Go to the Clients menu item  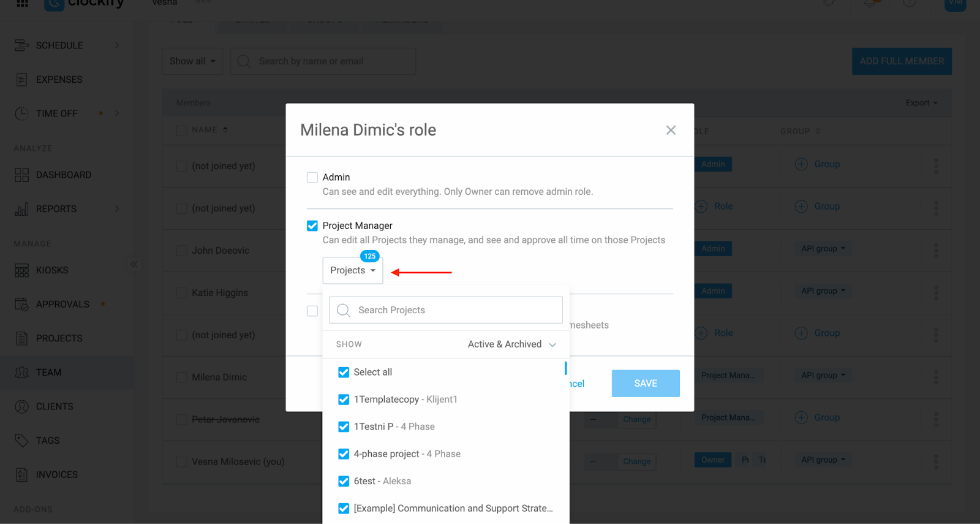point(55,406)
